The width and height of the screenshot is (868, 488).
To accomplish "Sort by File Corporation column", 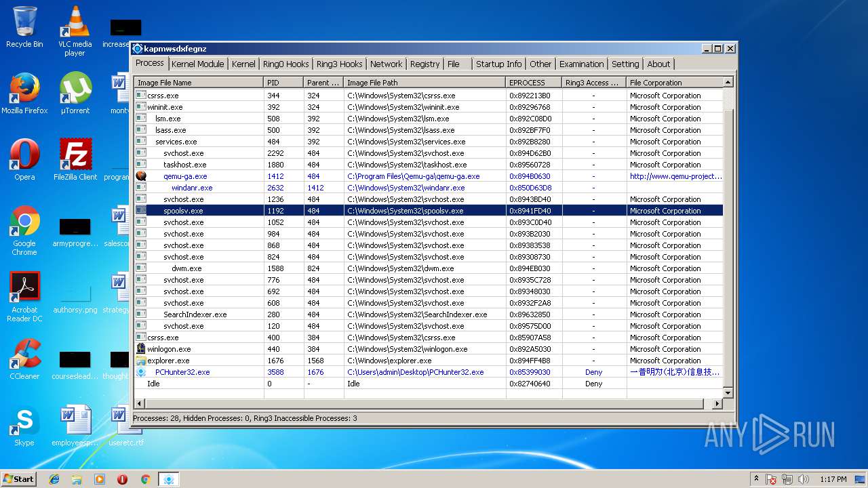I will click(674, 83).
